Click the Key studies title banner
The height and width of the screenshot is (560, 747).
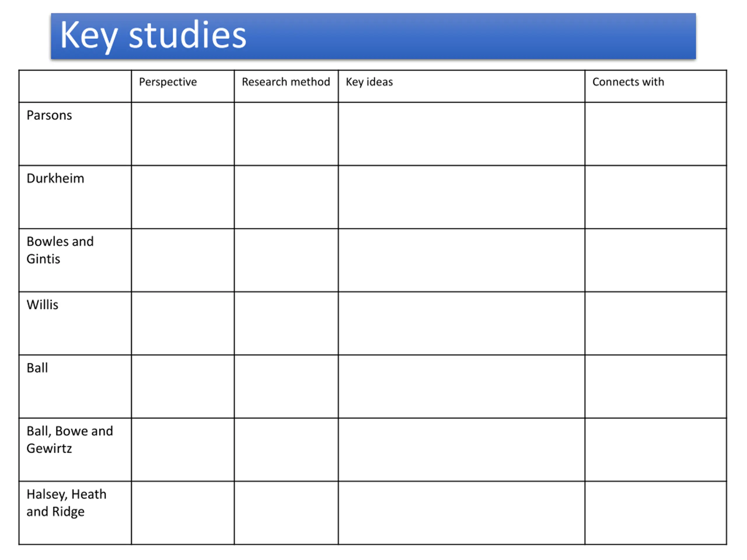click(373, 36)
